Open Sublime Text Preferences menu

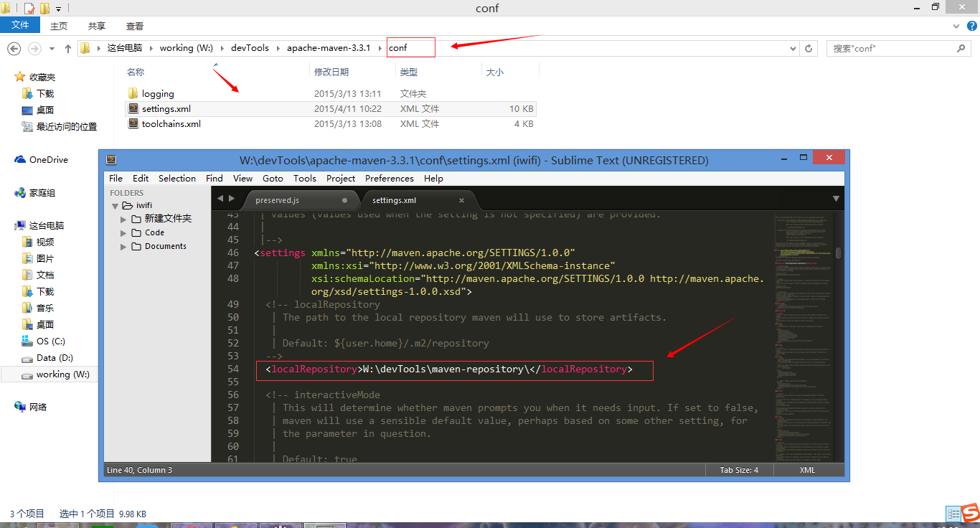(x=390, y=178)
